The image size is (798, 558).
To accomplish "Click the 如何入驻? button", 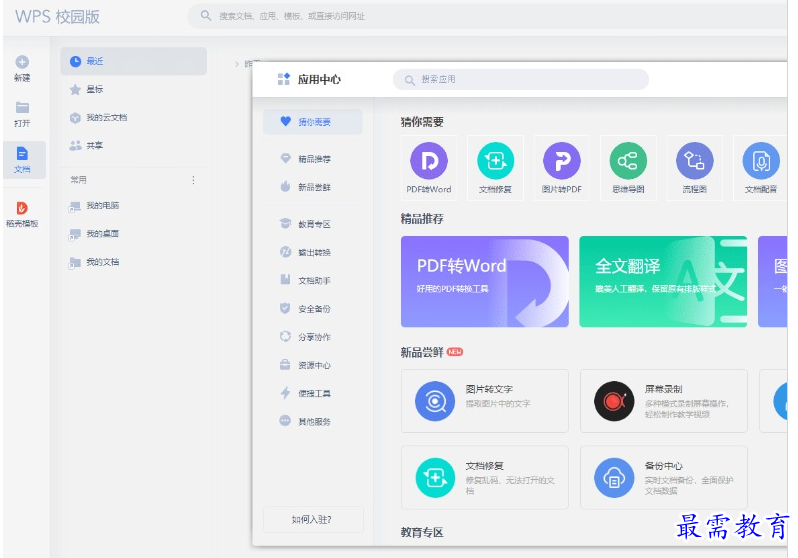I will click(313, 519).
